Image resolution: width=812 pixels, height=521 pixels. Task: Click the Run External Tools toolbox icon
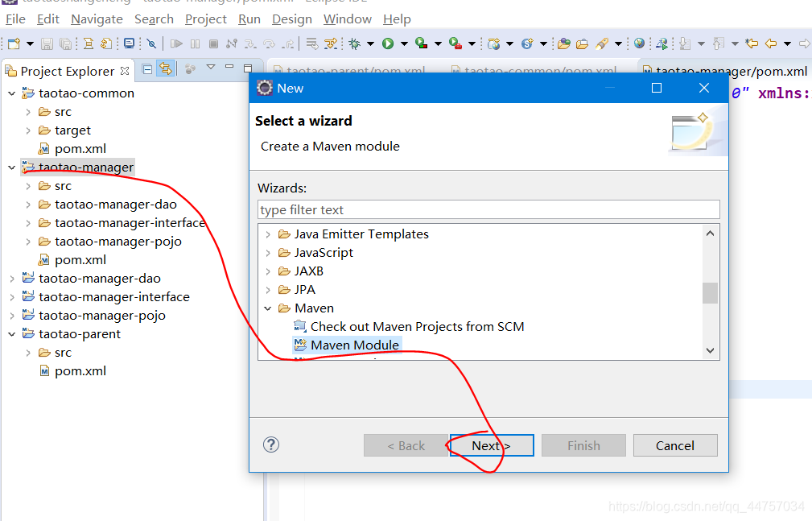point(455,43)
